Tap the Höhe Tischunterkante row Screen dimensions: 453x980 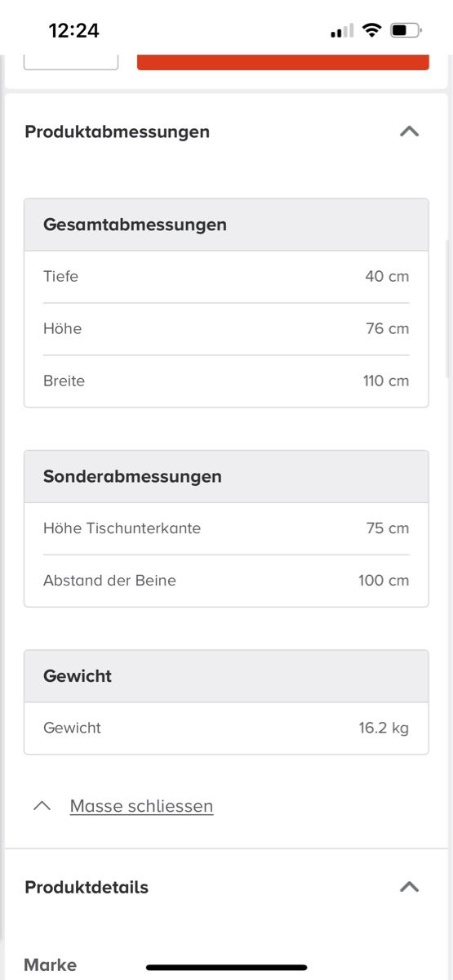point(226,528)
